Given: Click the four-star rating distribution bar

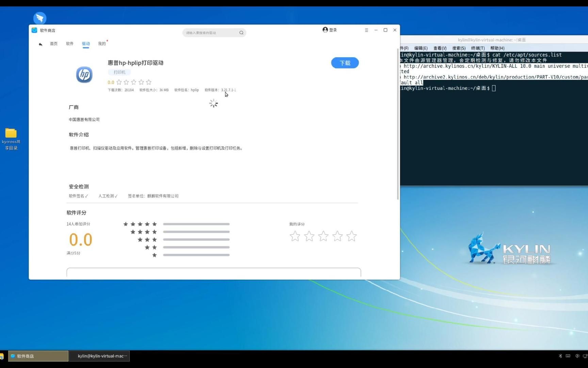Looking at the screenshot, I should coord(196,232).
